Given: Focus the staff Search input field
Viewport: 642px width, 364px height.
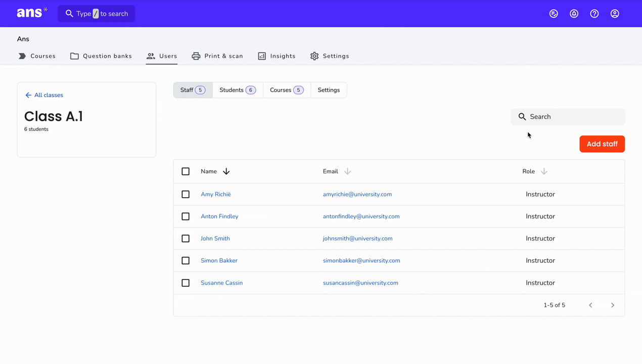Looking at the screenshot, I should pyautogui.click(x=568, y=117).
